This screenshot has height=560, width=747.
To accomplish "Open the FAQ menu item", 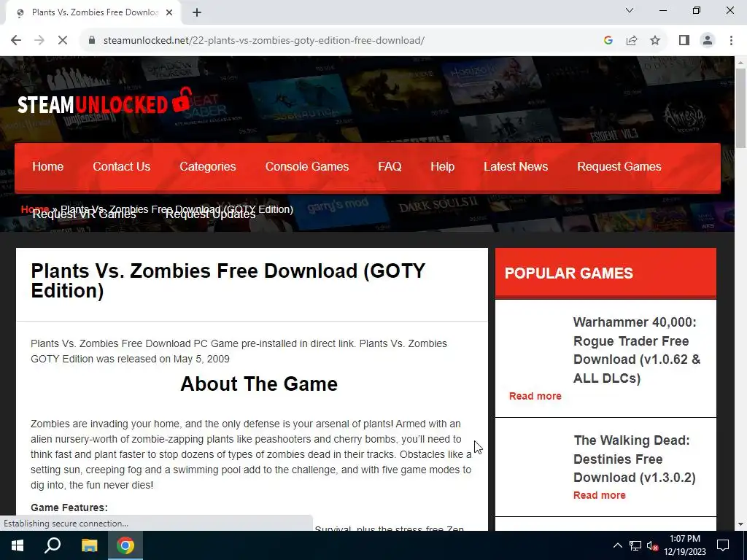I will click(390, 166).
